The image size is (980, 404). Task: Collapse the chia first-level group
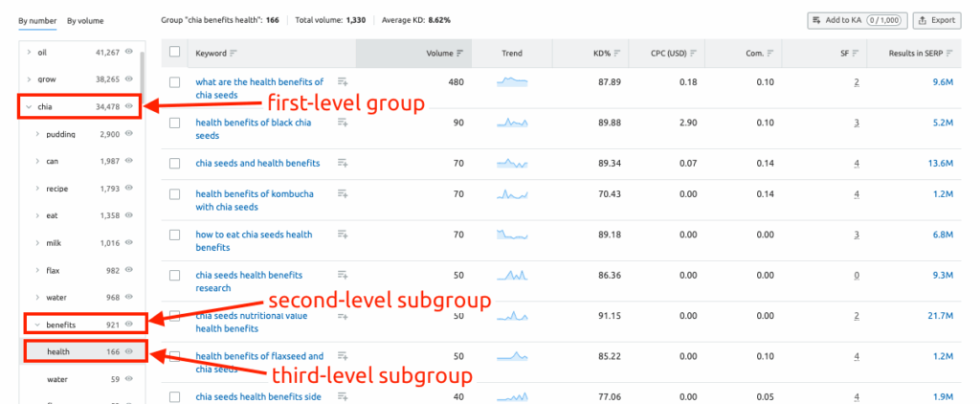tap(29, 106)
